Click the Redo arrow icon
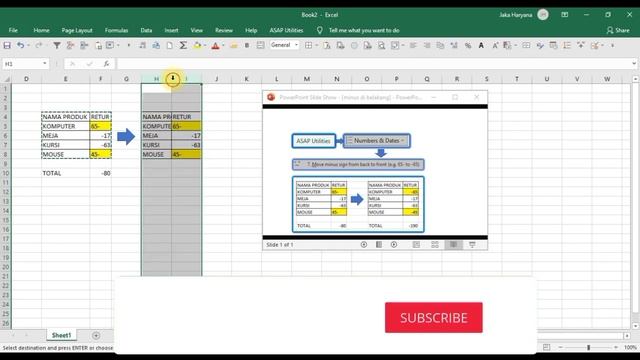640x360 pixels. coord(38,45)
